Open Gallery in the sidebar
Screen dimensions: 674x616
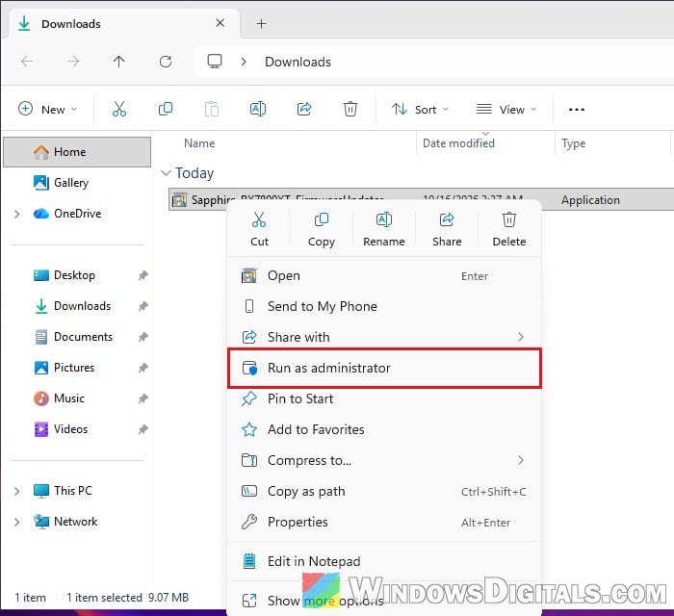pos(77,183)
